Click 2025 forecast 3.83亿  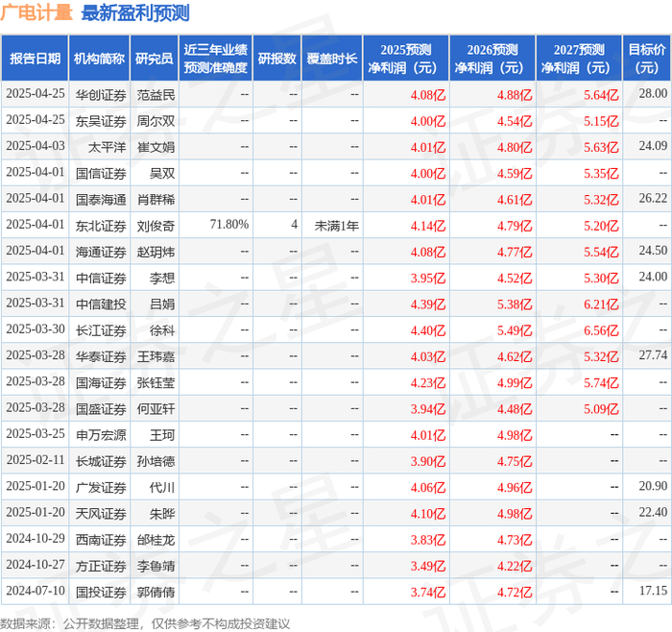[428, 540]
